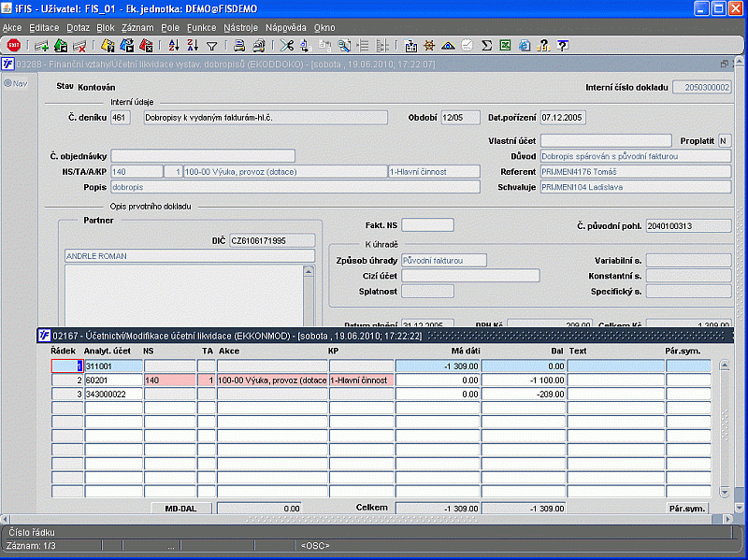748x560 pixels.
Task: Export to Excel via green spreadsheet icon
Action: pyautogui.click(x=505, y=45)
